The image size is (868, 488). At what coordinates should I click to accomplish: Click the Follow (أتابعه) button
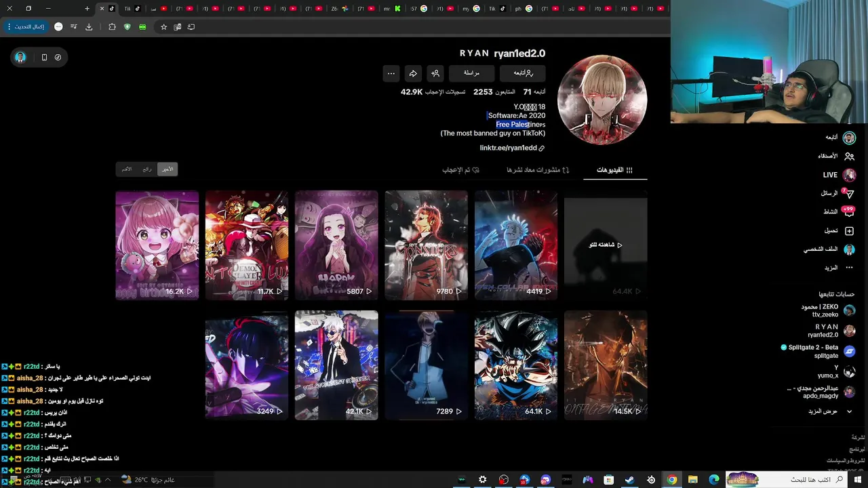(x=523, y=73)
